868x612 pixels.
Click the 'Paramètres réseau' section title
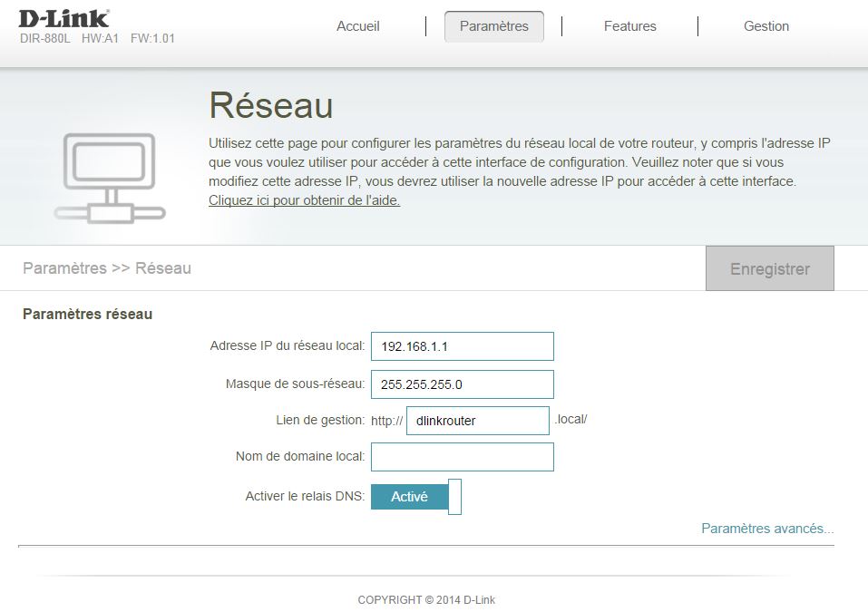[87, 315]
